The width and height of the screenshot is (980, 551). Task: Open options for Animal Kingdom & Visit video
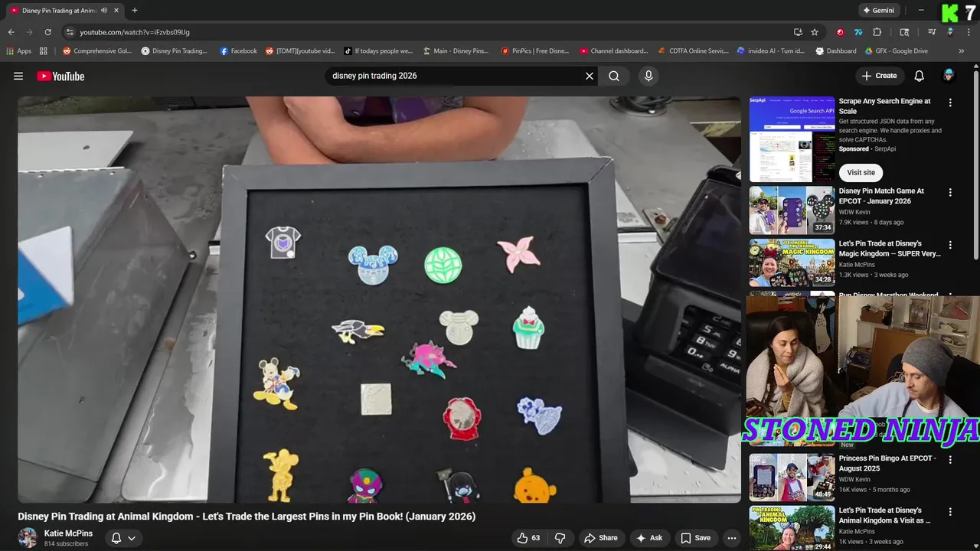tap(950, 512)
